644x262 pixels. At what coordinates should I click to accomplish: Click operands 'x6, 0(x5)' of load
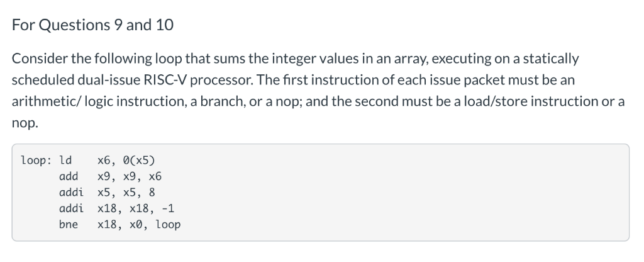pyautogui.click(x=126, y=160)
